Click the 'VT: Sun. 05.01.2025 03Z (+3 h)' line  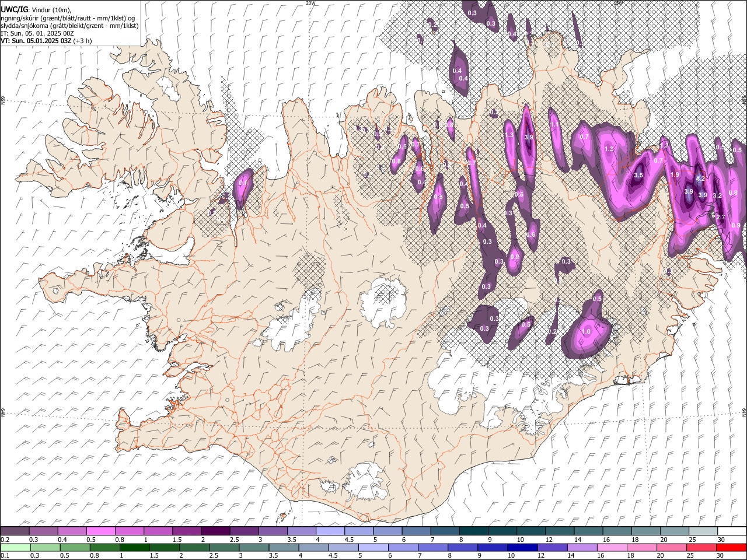(46, 41)
